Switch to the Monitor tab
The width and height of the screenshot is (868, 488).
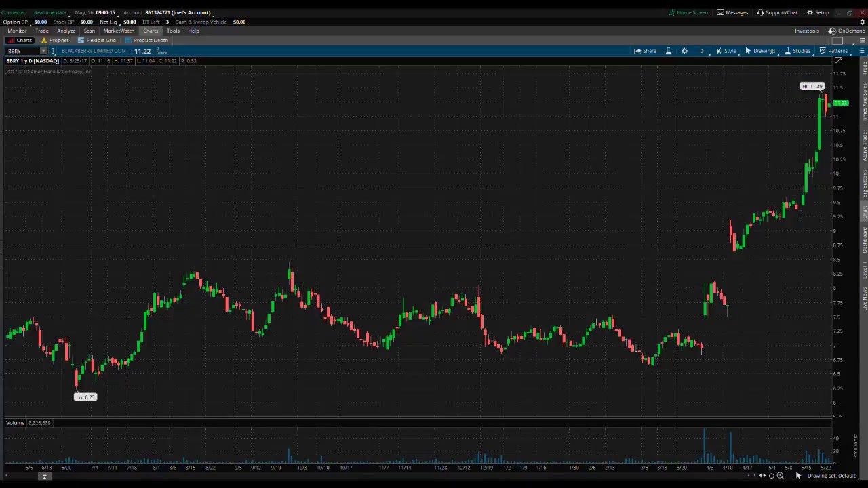[x=17, y=30]
